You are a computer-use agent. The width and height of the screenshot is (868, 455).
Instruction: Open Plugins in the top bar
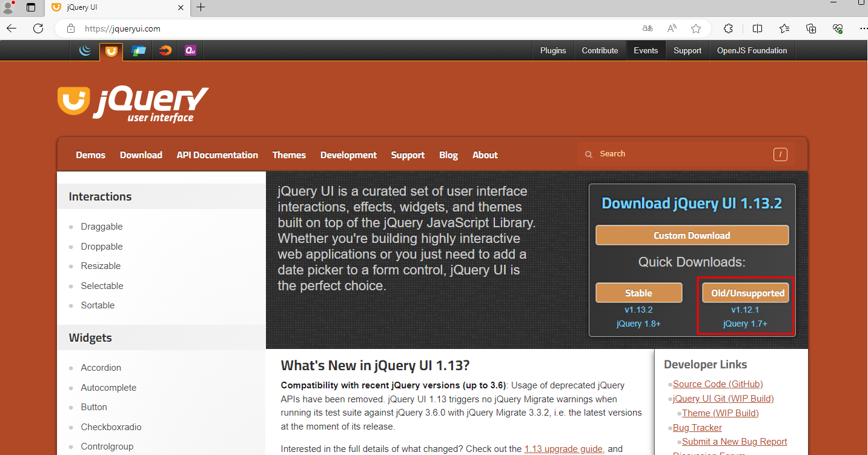(553, 51)
